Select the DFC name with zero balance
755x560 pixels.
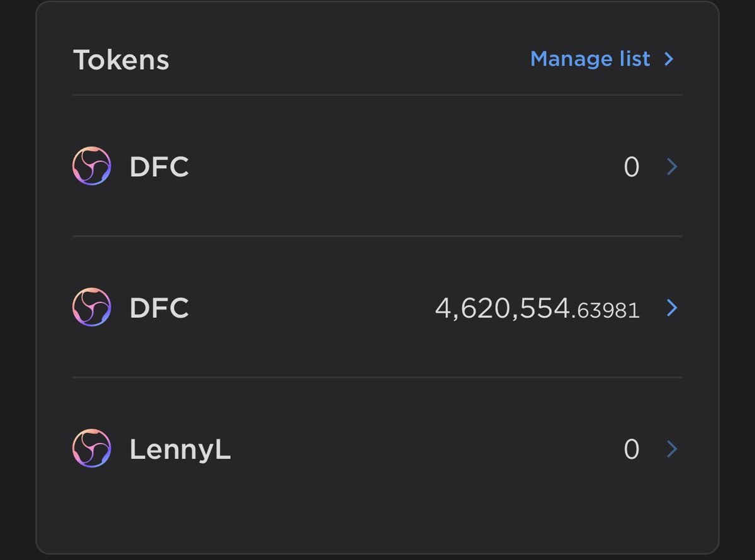pyautogui.click(x=159, y=167)
